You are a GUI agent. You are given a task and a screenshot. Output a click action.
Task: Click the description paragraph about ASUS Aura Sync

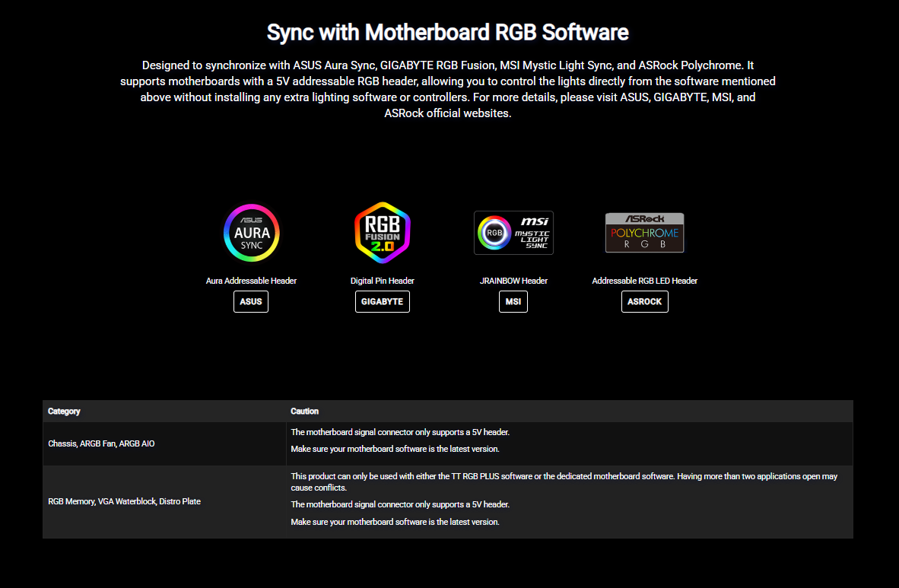tap(448, 89)
